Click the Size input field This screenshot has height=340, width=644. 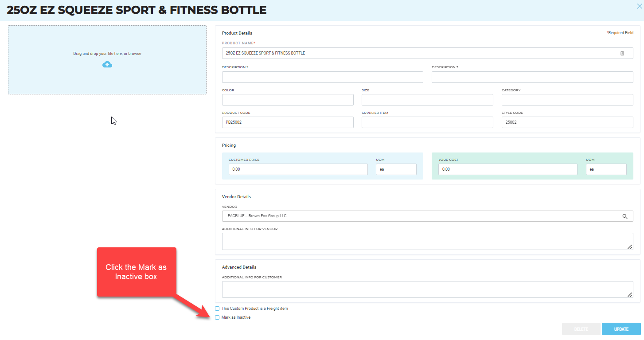(427, 99)
